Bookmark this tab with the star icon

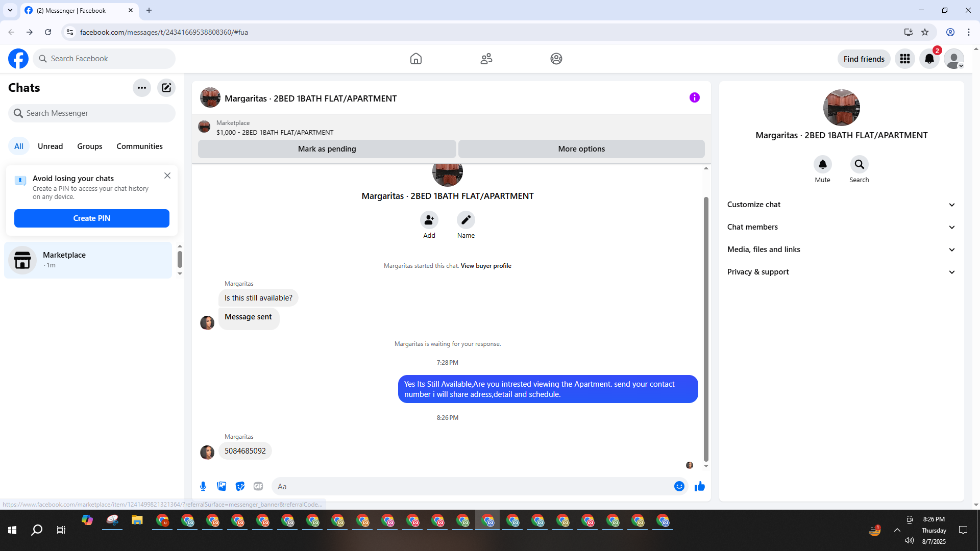[x=925, y=32]
